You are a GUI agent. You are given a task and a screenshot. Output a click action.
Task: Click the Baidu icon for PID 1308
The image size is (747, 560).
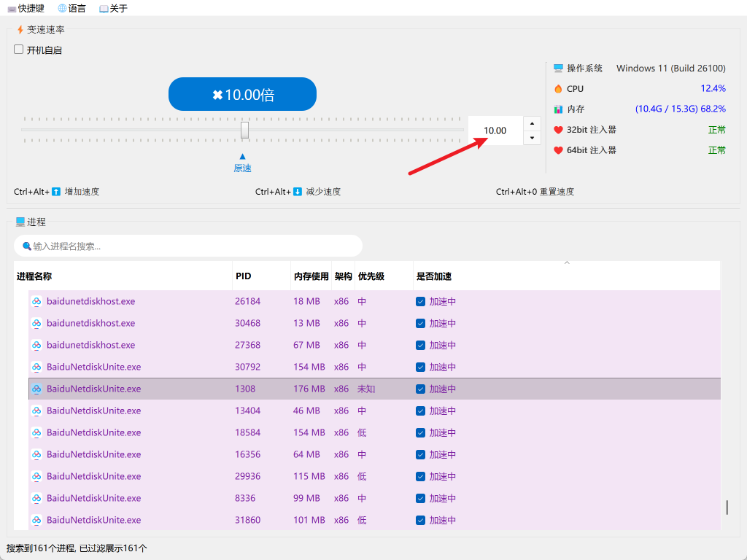point(36,389)
